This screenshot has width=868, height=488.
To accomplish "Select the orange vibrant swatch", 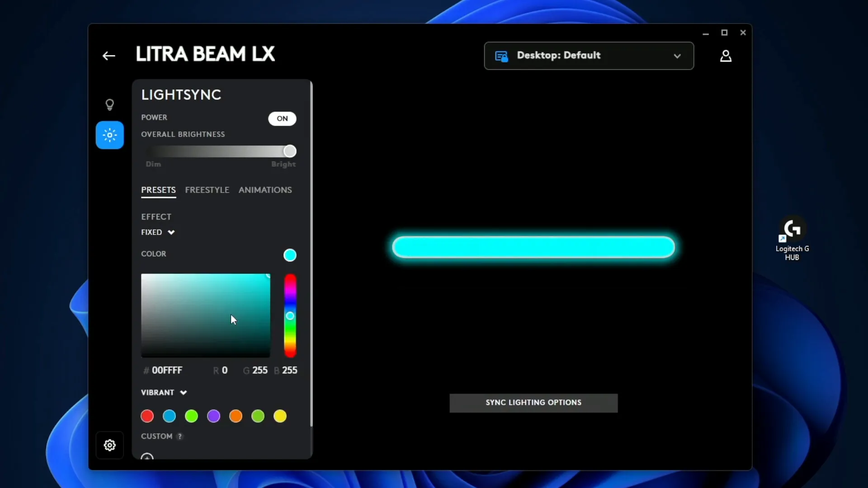I will pos(236,416).
